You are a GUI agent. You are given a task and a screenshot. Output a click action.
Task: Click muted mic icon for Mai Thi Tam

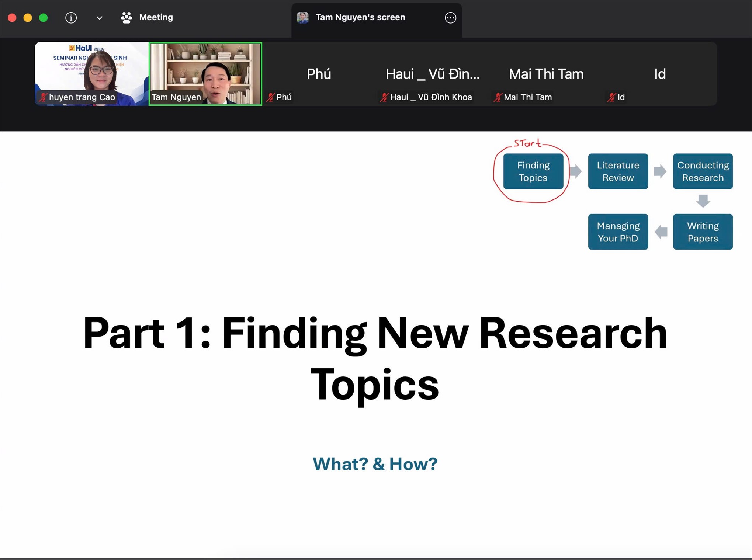(498, 97)
